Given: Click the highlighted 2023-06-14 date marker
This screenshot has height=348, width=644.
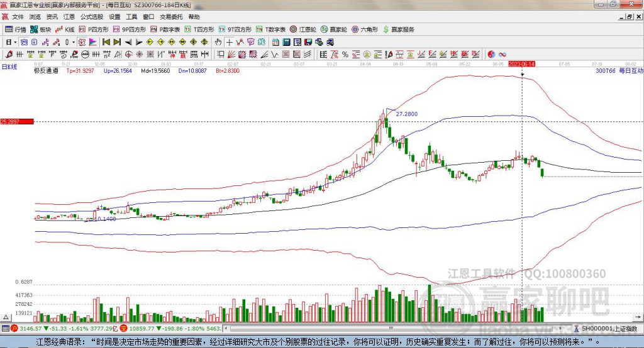Looking at the screenshot, I should pyautogui.click(x=521, y=64).
